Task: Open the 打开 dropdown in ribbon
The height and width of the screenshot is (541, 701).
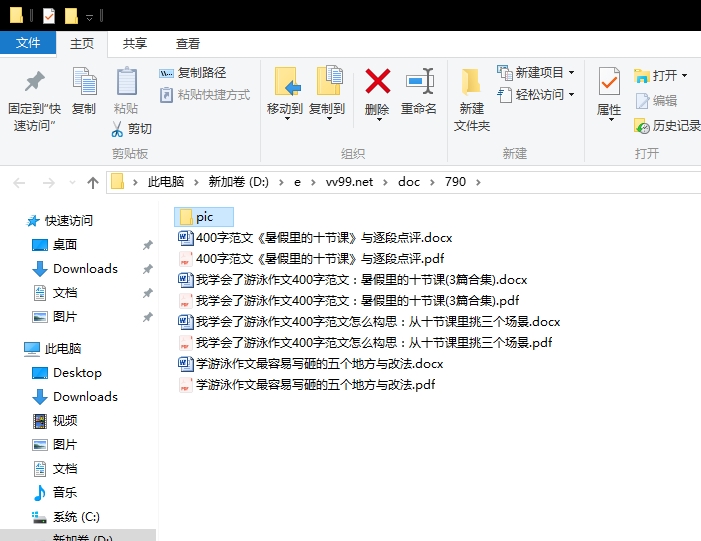Action: [x=660, y=76]
